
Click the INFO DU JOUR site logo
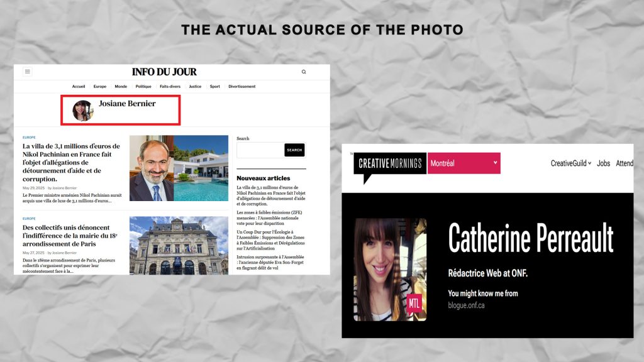[x=164, y=72]
